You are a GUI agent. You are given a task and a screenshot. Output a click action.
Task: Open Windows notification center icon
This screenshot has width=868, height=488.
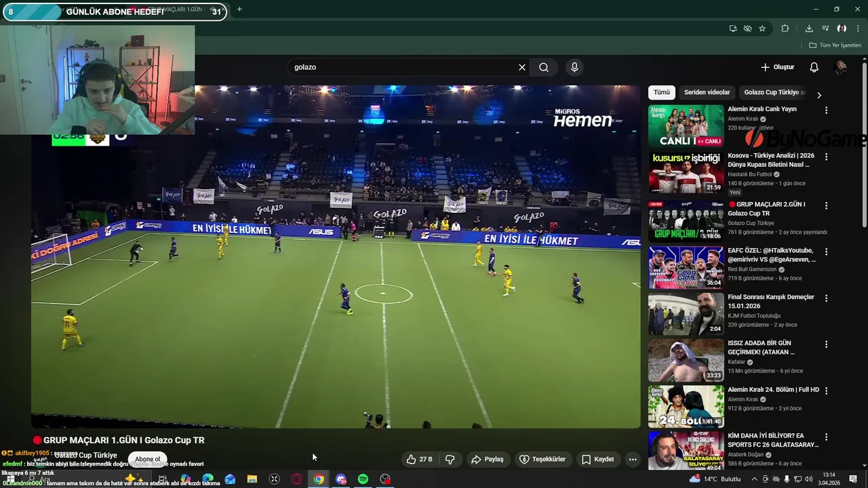[853, 479]
